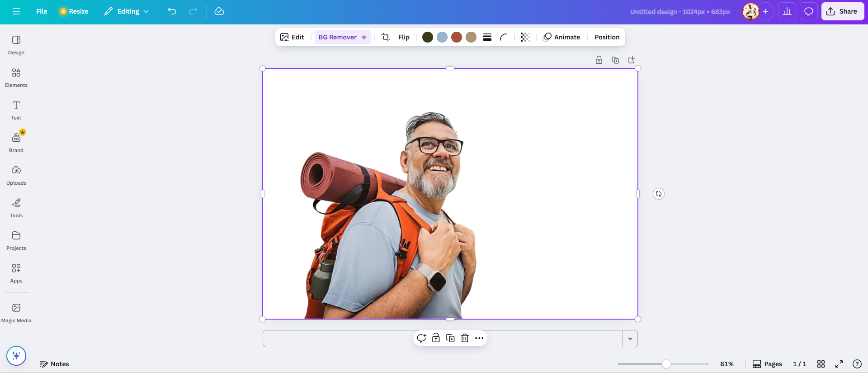Expand the page notes chevron below canvas

630,339
